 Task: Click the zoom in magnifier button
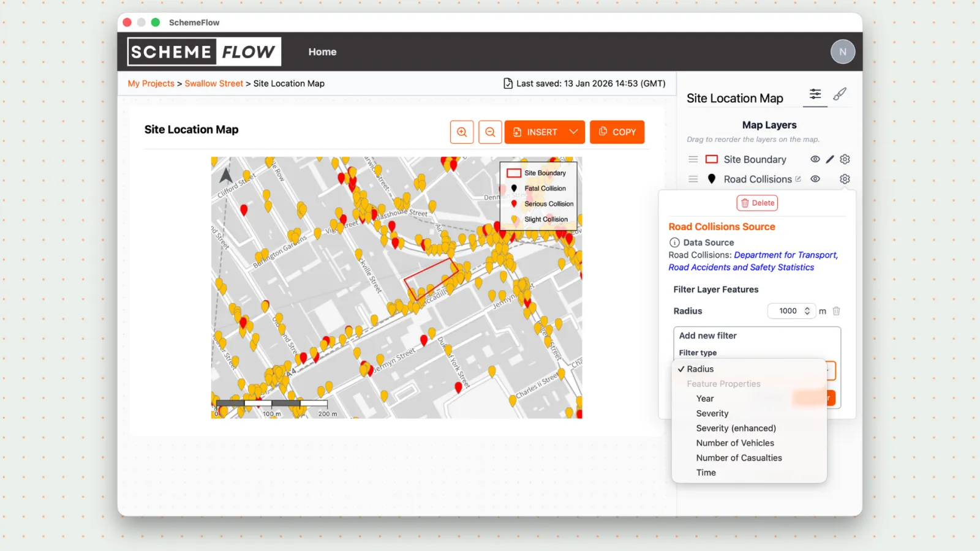(462, 132)
